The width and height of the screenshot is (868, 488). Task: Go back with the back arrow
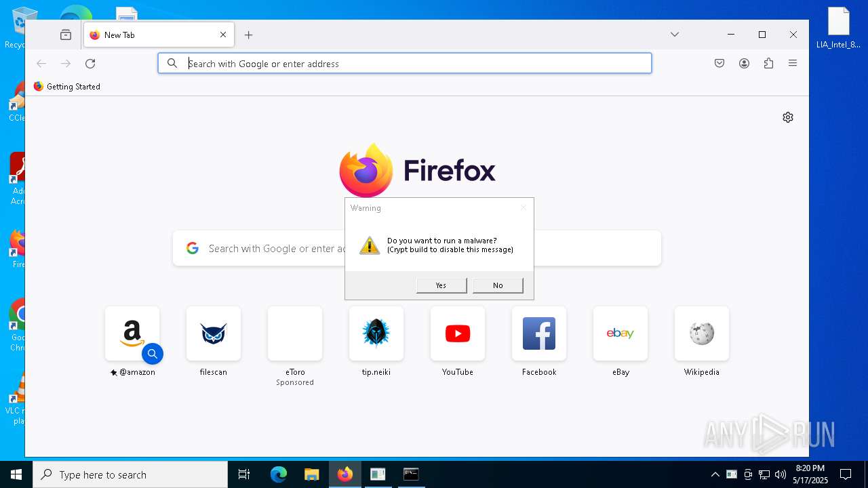click(41, 64)
